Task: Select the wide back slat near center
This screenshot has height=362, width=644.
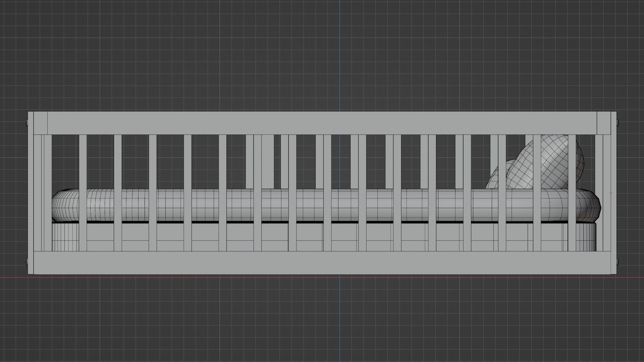Action: coord(268,161)
